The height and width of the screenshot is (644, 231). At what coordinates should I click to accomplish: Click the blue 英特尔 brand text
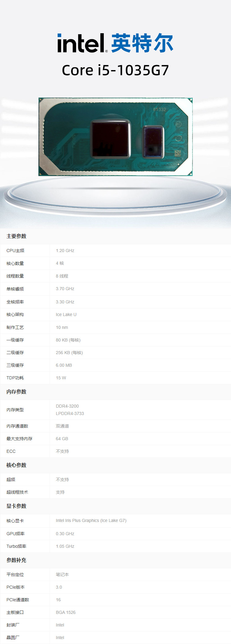click(x=142, y=43)
